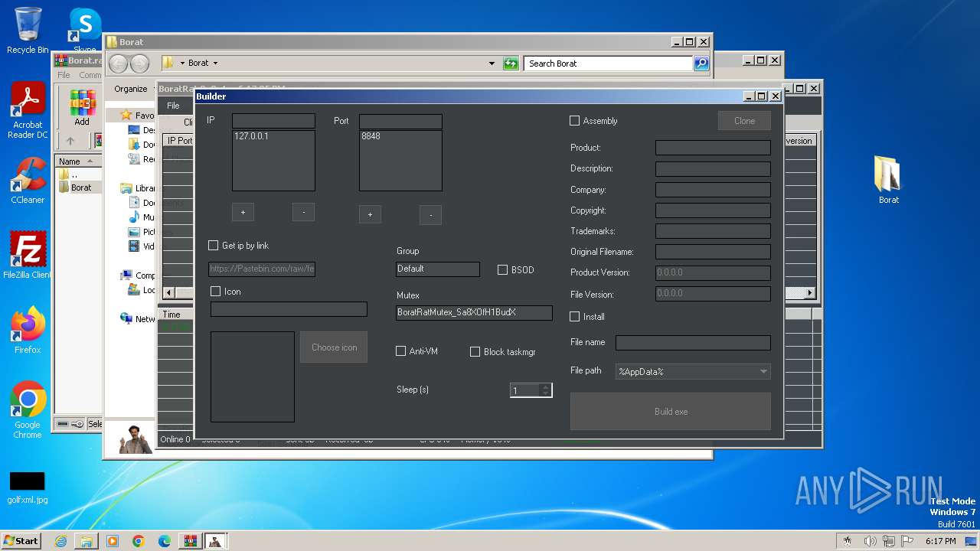
Task: Launch the FileZilla Client desktop icon
Action: [x=28, y=256]
